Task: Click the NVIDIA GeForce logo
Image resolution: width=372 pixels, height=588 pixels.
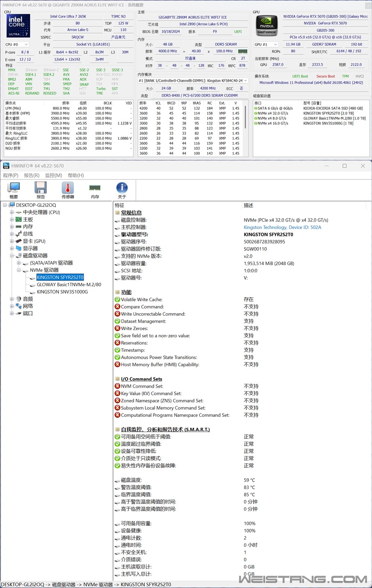Action: [266, 26]
